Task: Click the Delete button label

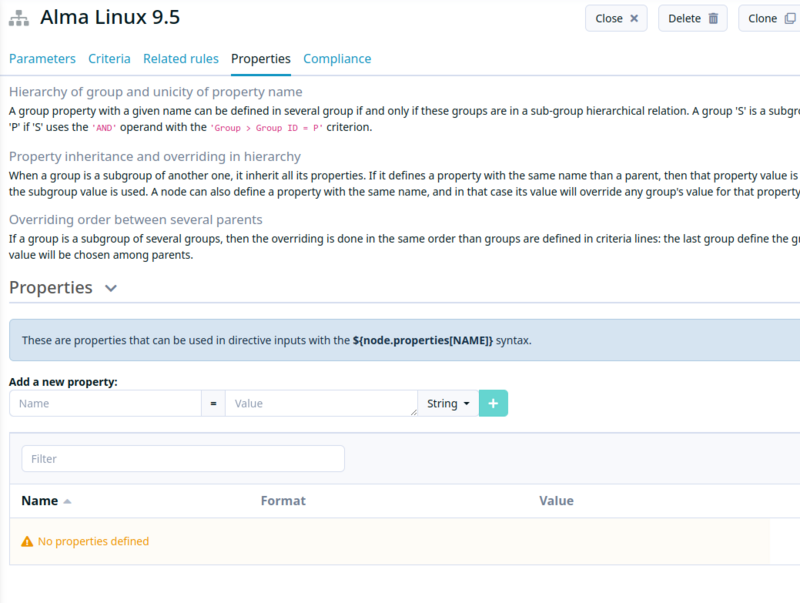Action: tap(684, 18)
